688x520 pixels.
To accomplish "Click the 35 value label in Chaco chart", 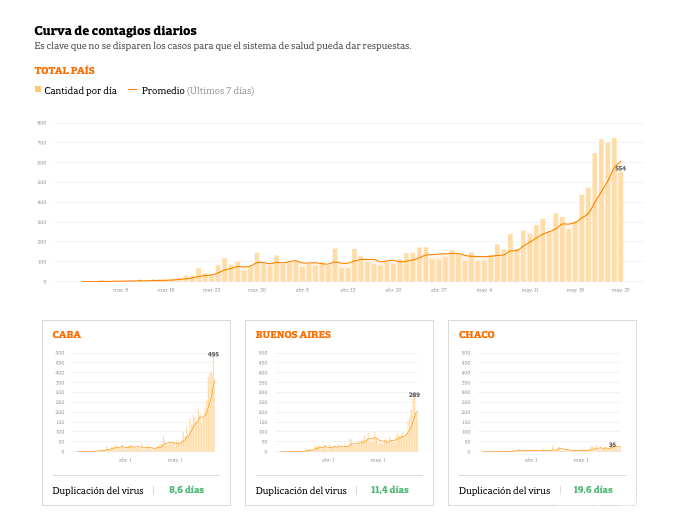I will pyautogui.click(x=612, y=444).
